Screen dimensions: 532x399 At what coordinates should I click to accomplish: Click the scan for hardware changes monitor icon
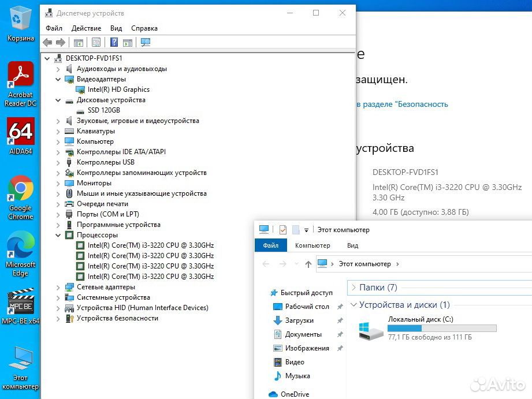pyautogui.click(x=146, y=42)
